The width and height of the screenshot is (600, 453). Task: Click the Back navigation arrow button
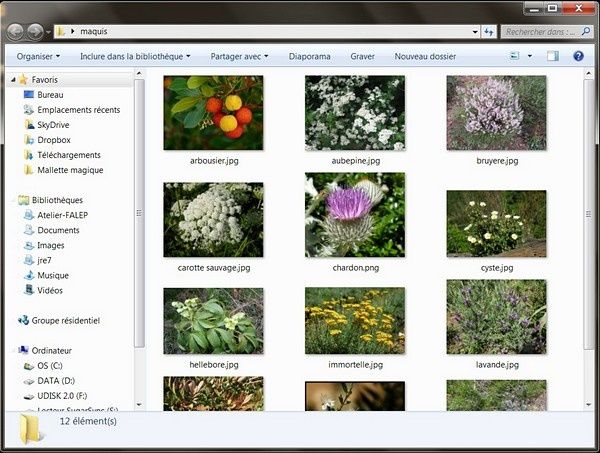tap(16, 32)
